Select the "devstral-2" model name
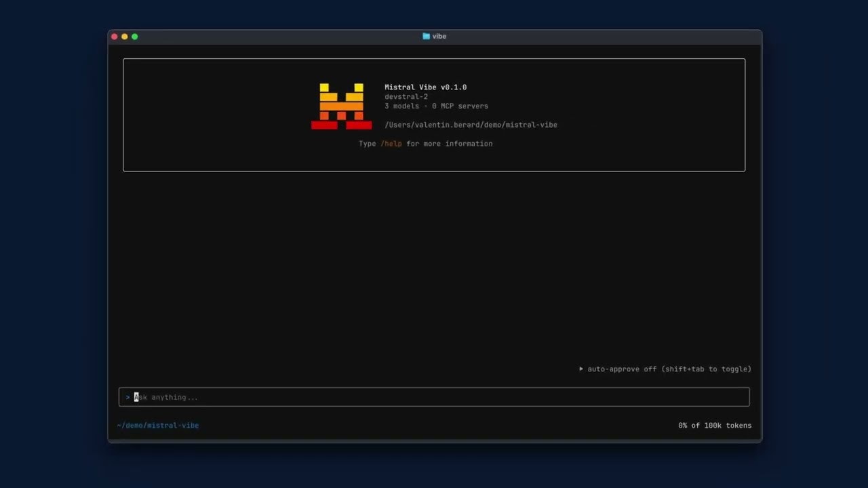 [x=406, y=97]
